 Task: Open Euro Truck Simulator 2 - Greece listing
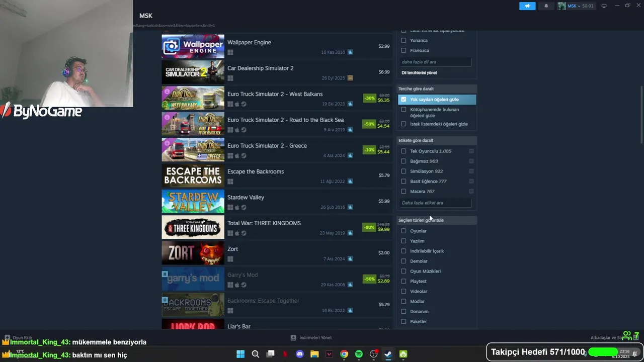pos(277,150)
